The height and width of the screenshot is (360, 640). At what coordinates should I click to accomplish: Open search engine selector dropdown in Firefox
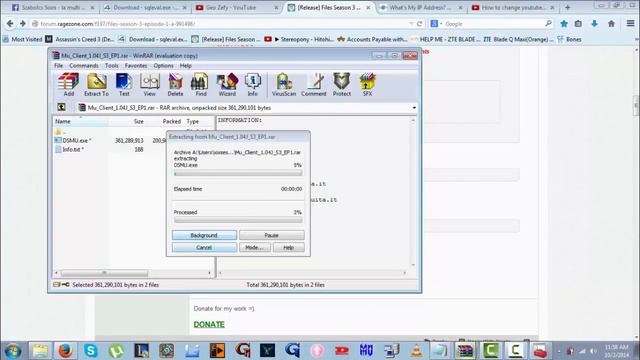click(x=436, y=24)
